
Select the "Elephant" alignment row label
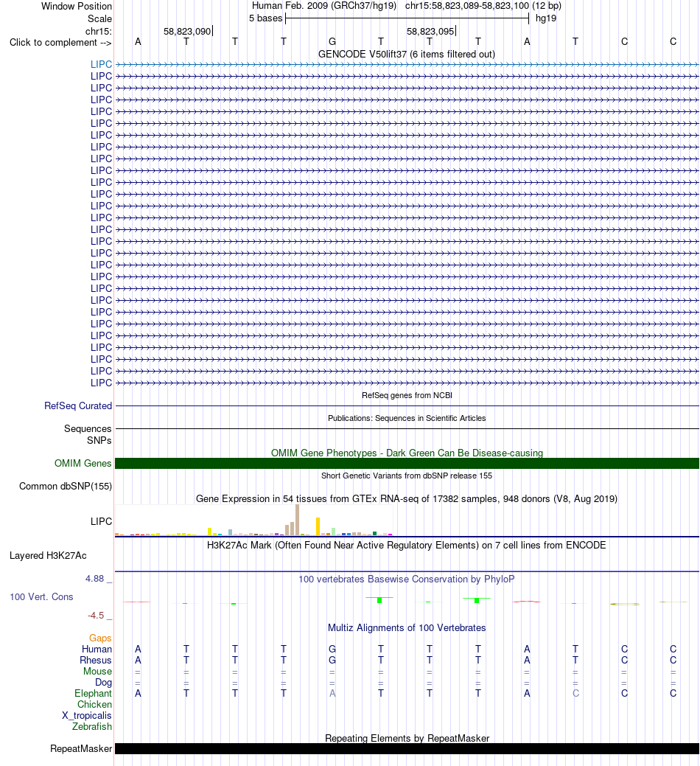[93, 693]
